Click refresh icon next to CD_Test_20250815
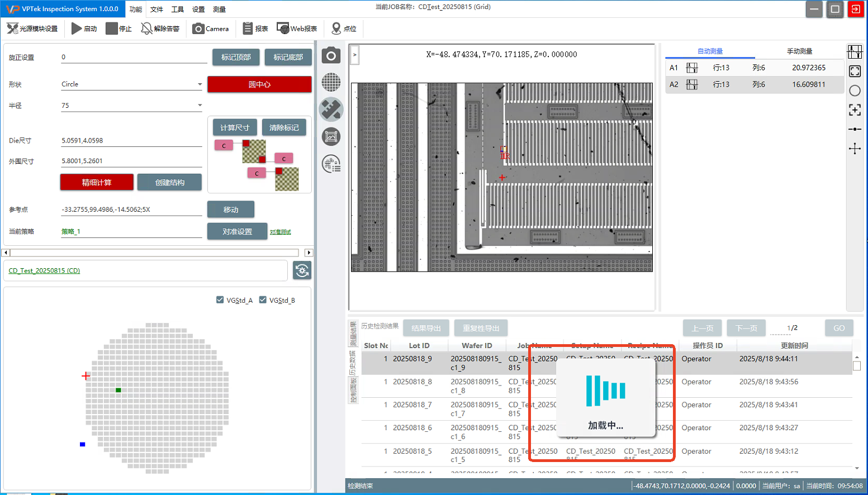The height and width of the screenshot is (495, 868). click(302, 271)
